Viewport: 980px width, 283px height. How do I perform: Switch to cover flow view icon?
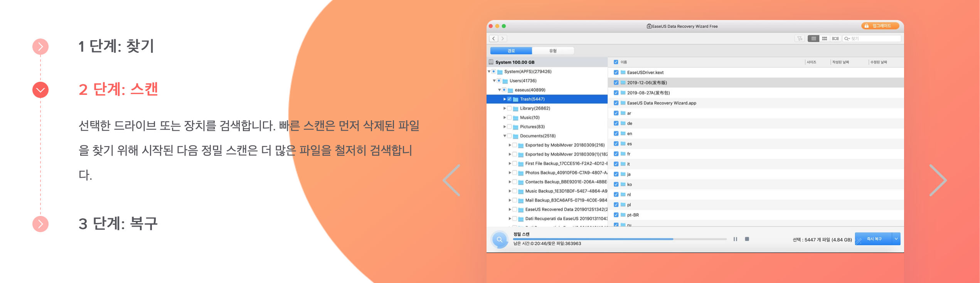835,39
